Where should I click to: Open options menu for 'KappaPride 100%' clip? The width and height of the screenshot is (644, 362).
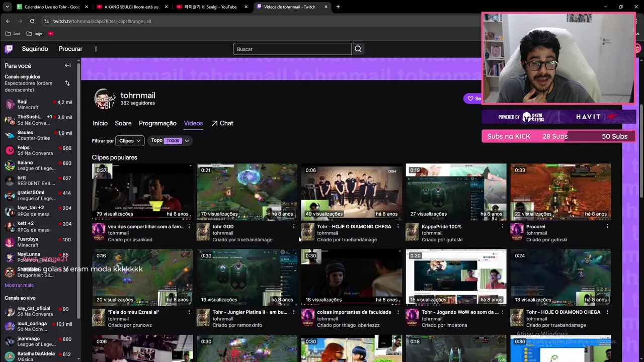tap(503, 227)
